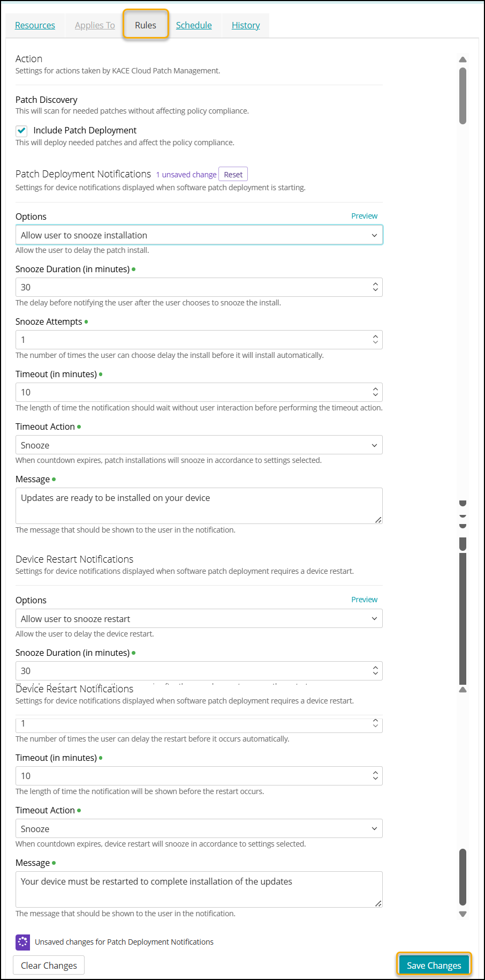The image size is (485, 980).
Task: Click the 'Updates are ready' message text area
Action: tap(199, 505)
